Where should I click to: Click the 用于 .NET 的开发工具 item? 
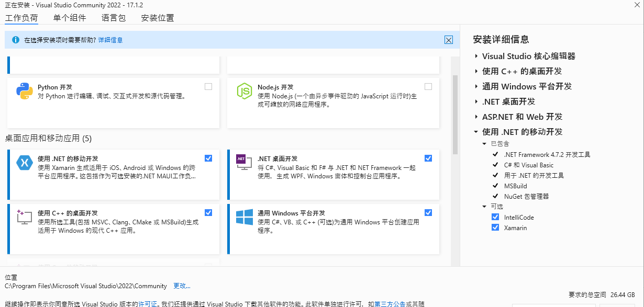click(x=534, y=175)
